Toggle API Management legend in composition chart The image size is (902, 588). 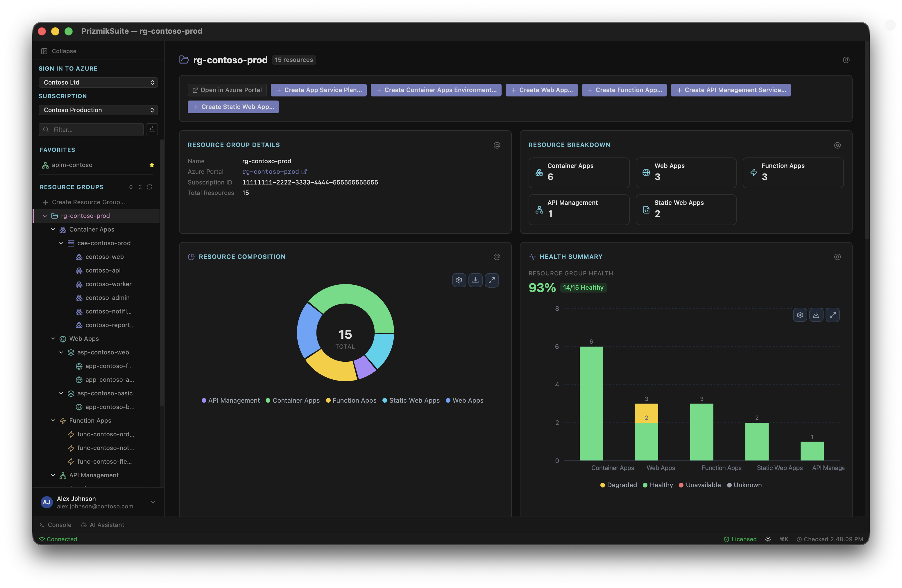click(x=230, y=400)
